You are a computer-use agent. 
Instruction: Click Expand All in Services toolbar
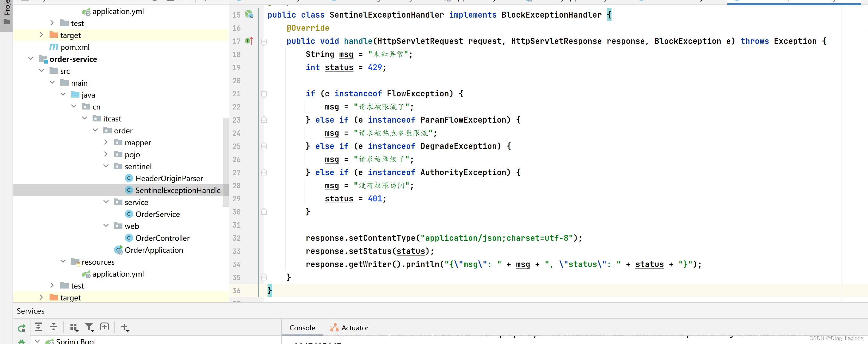(39, 326)
